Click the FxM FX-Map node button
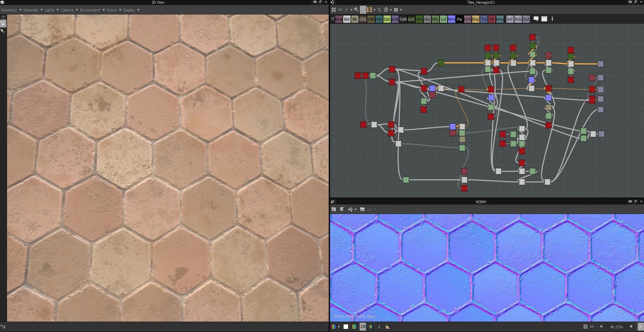 coord(403,19)
